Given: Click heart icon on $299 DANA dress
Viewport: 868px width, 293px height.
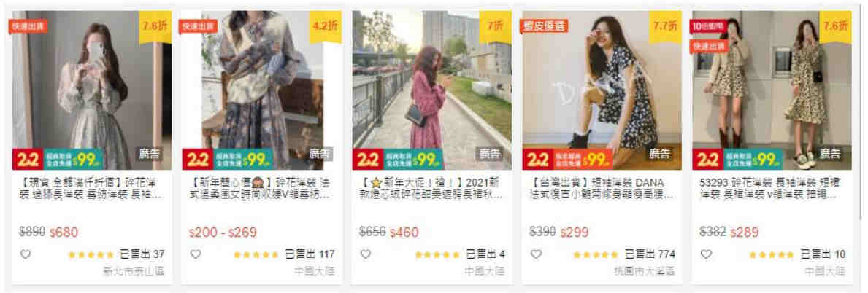Looking at the screenshot, I should [535, 254].
